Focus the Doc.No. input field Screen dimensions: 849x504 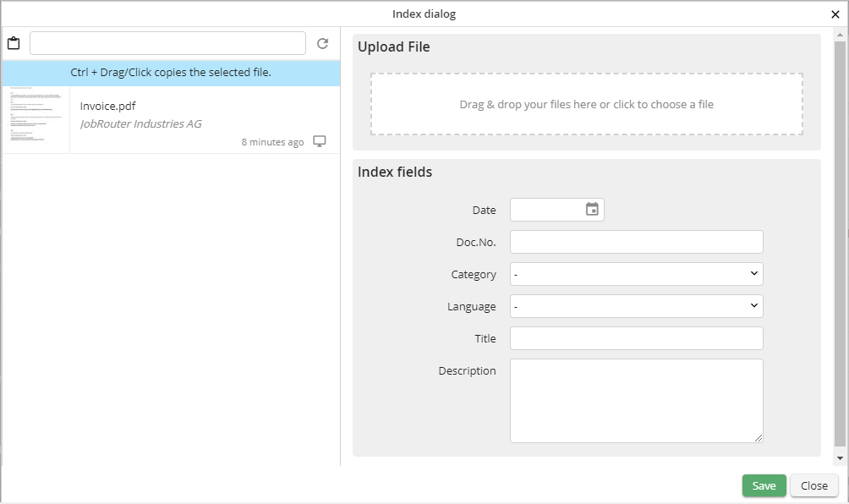pyautogui.click(x=635, y=241)
